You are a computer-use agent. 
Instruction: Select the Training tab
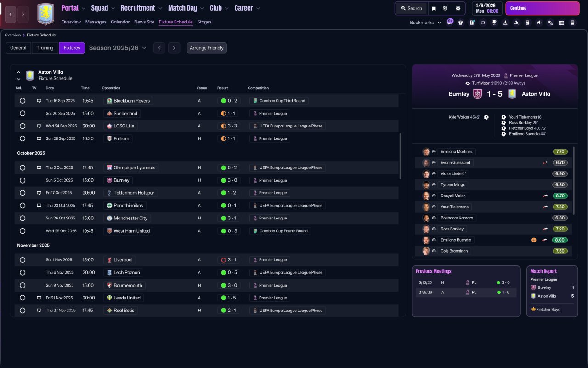pos(45,48)
